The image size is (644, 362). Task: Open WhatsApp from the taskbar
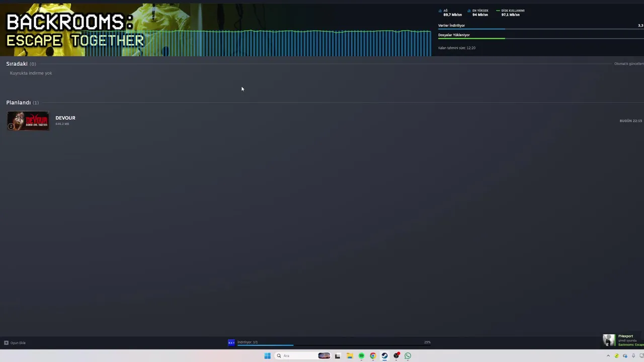(x=408, y=355)
